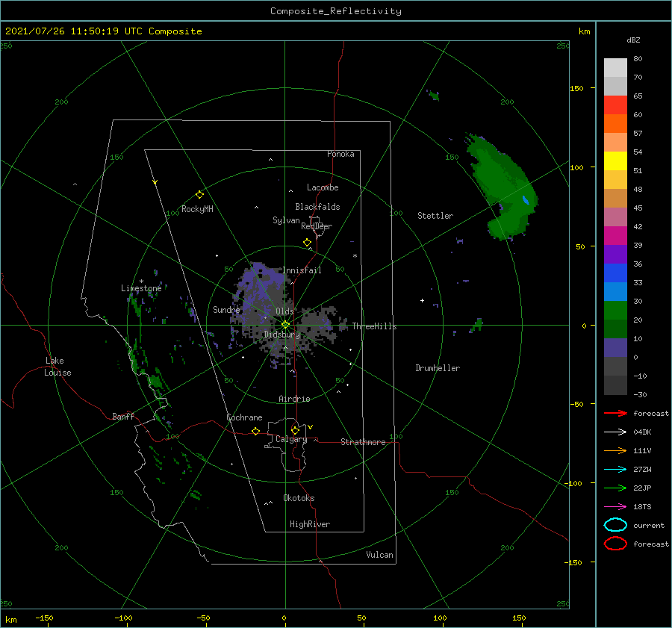The image size is (672, 628).
Task: Click the HighRiver town label
Action: (x=310, y=524)
